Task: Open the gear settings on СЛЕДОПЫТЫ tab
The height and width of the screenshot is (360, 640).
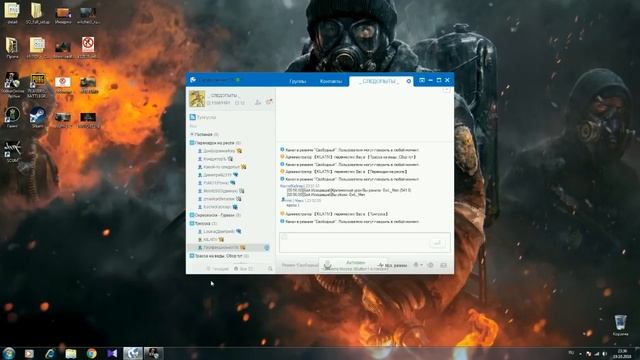Action: pyautogui.click(x=409, y=81)
